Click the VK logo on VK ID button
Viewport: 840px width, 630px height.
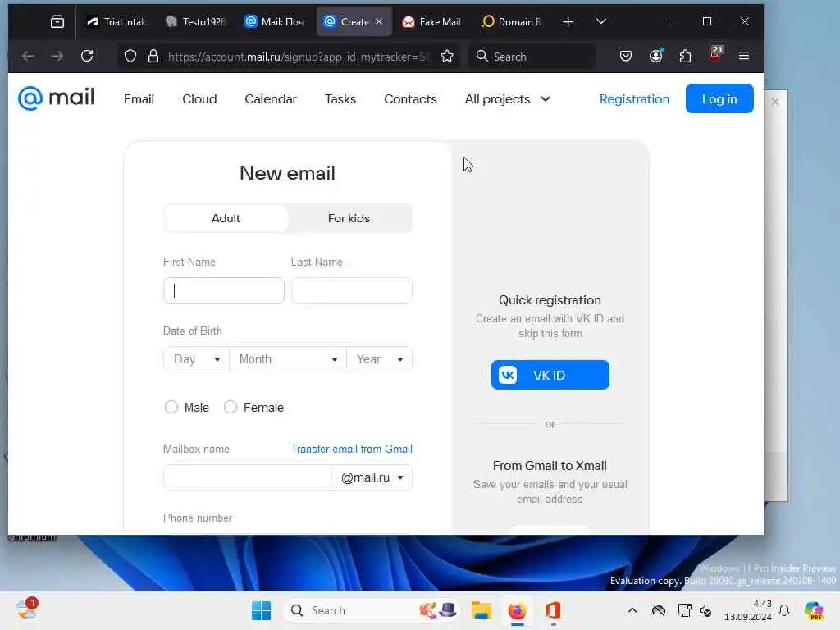[x=508, y=375]
